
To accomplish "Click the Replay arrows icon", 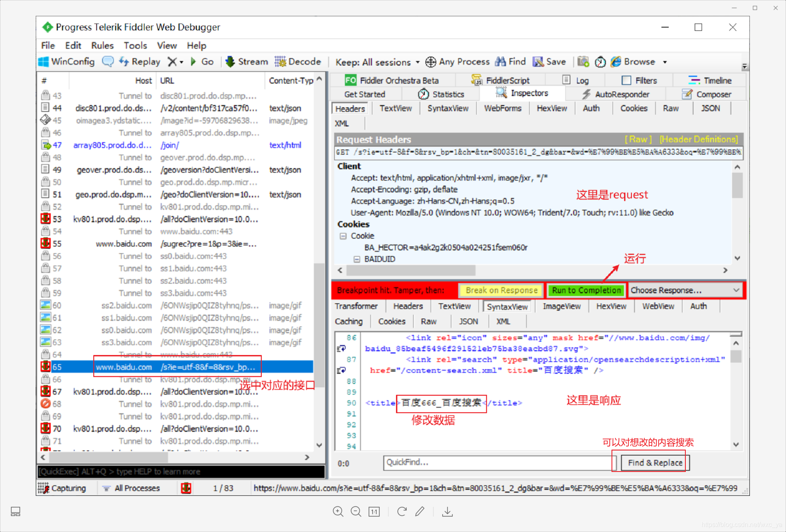I will pos(124,62).
